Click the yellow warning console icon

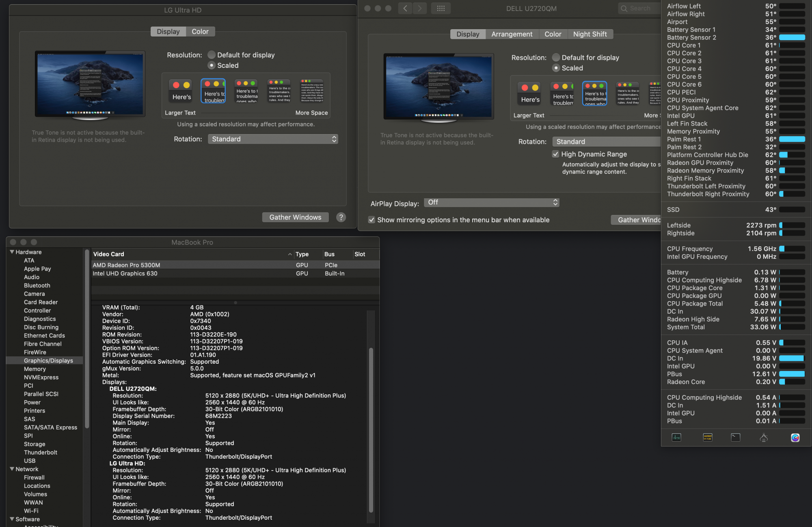pos(707,438)
